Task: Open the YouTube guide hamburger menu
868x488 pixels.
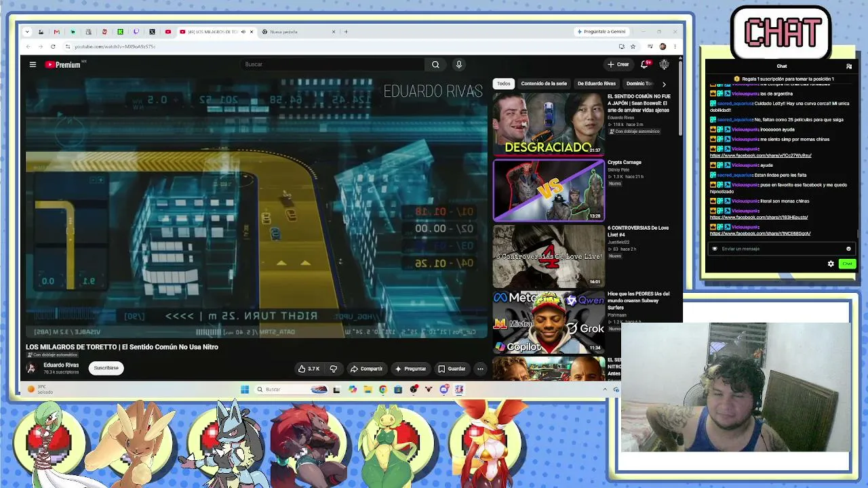Action: [x=33, y=64]
